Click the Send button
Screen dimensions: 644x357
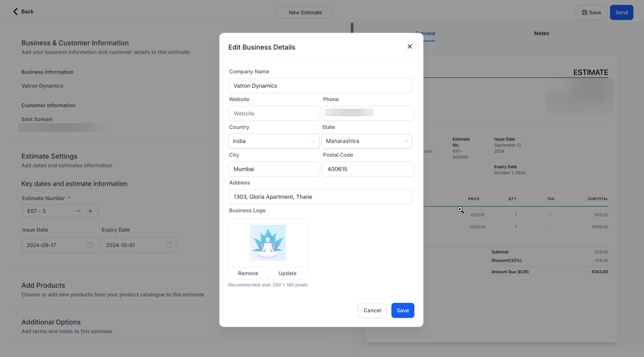click(621, 12)
